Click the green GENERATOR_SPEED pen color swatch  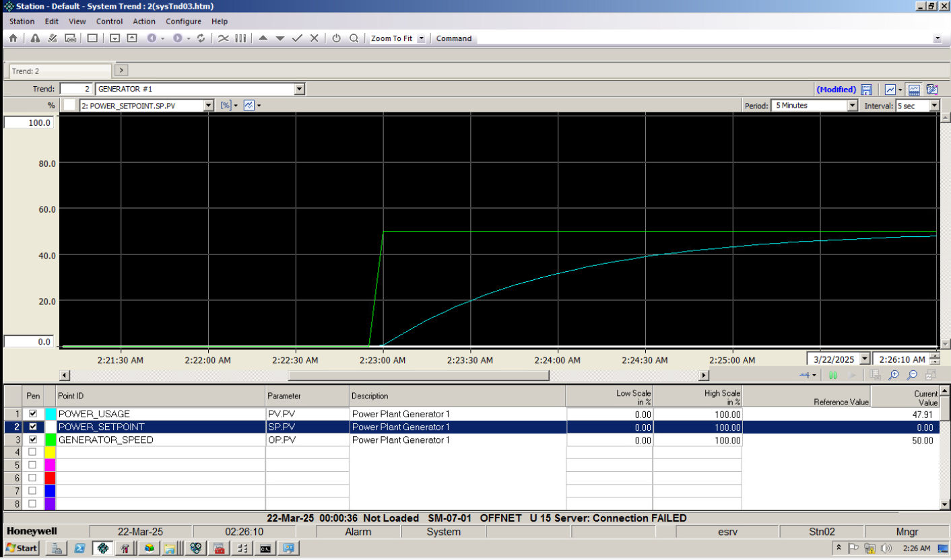[51, 440]
